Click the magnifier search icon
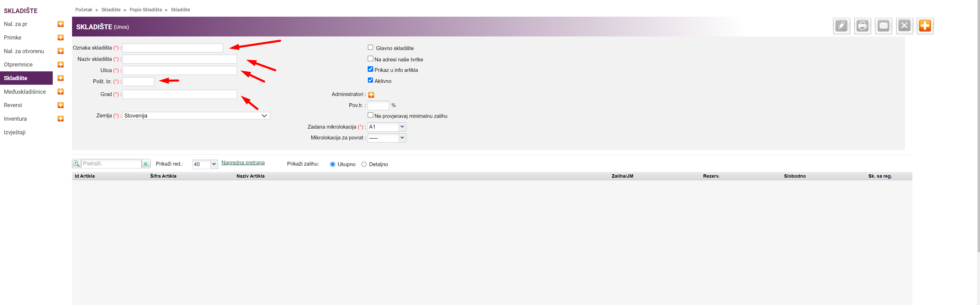Screen dimensions: 980x305 click(x=76, y=164)
